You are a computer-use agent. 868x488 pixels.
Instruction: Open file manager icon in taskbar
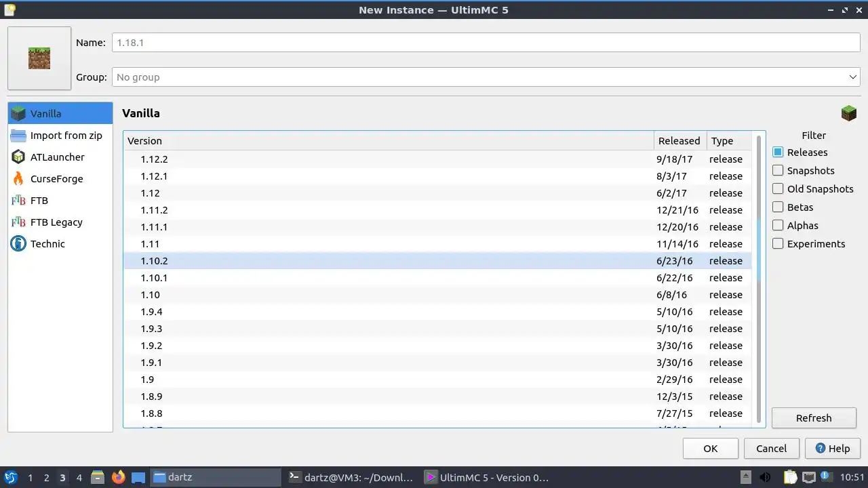pos(98,477)
